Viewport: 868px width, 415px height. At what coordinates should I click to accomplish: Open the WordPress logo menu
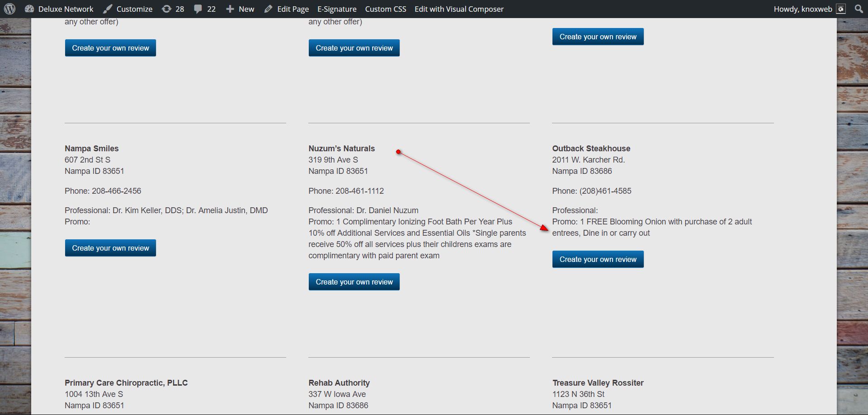click(x=9, y=9)
